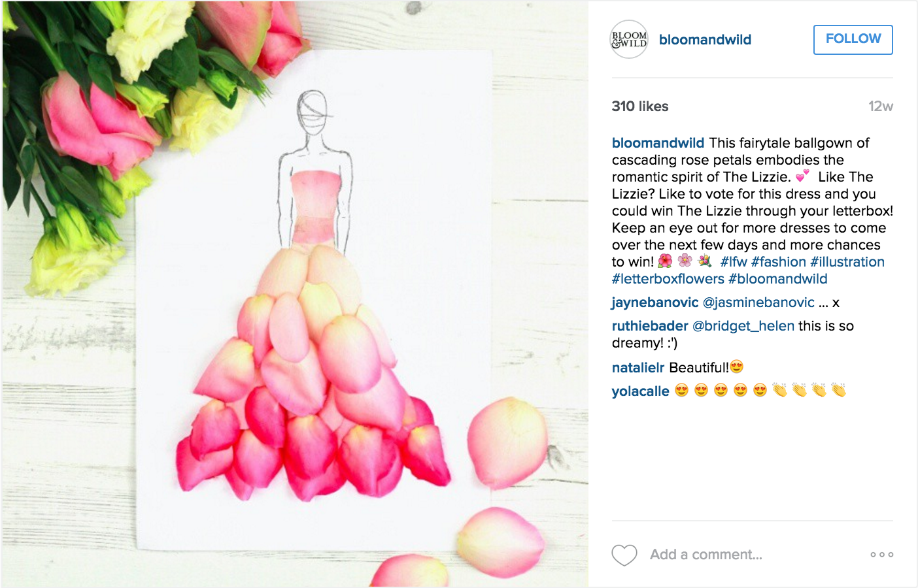The height and width of the screenshot is (588, 918).
Task: Open the three-dot more options menu
Action: pyautogui.click(x=882, y=555)
